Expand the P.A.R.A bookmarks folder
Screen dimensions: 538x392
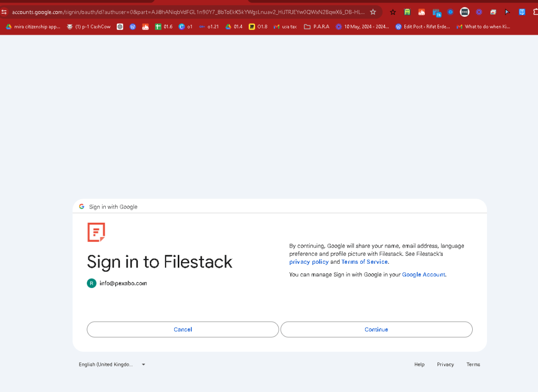tap(317, 26)
